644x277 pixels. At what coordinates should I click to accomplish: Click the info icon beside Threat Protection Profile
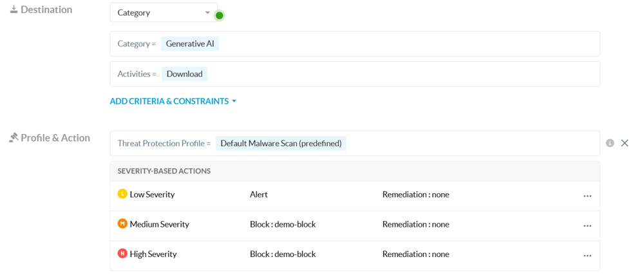pyautogui.click(x=610, y=143)
